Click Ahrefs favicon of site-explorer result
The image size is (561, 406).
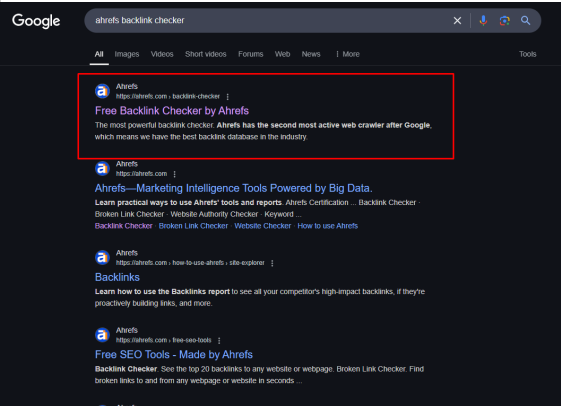[102, 258]
